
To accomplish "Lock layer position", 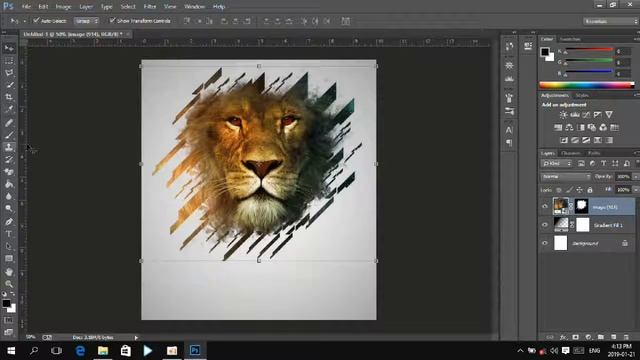I will 580,190.
